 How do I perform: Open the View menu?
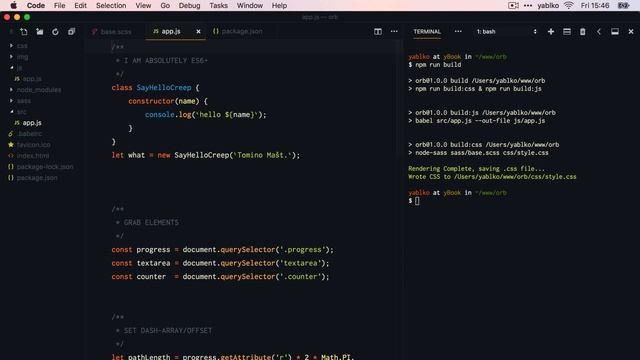[143, 5]
